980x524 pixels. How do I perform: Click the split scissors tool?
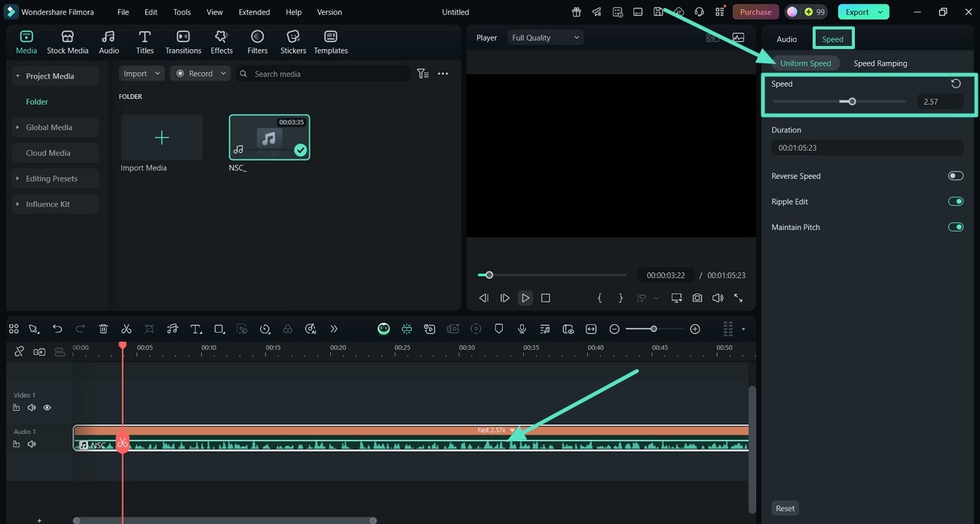coord(126,329)
